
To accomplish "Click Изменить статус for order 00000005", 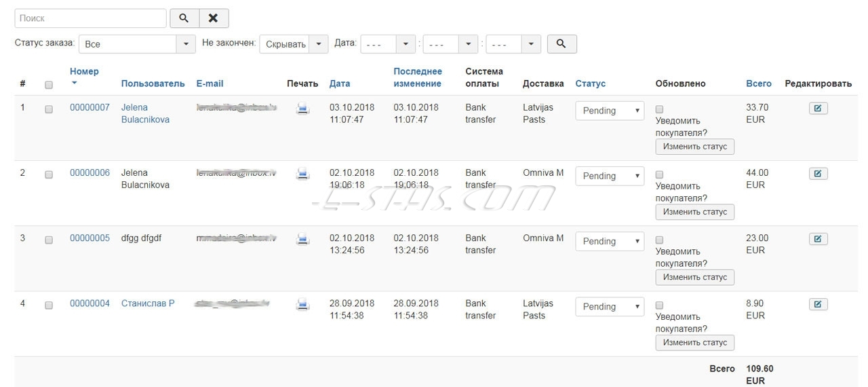I will click(694, 277).
